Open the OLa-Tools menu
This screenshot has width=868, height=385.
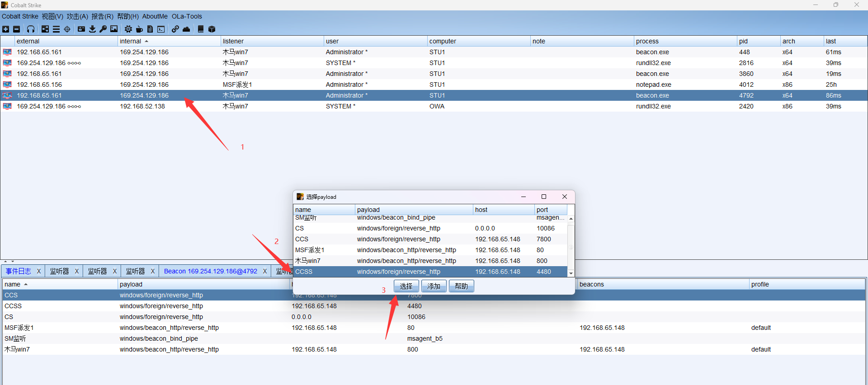tap(187, 16)
